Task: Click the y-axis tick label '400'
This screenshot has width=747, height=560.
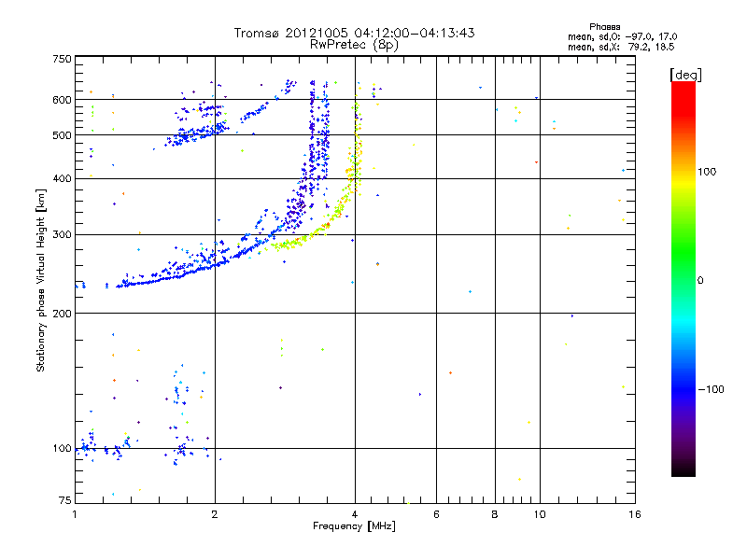Action: tap(62, 178)
